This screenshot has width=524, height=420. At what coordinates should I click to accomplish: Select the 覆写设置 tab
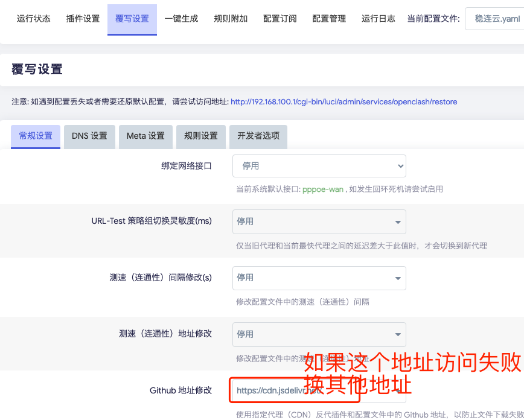click(x=132, y=19)
